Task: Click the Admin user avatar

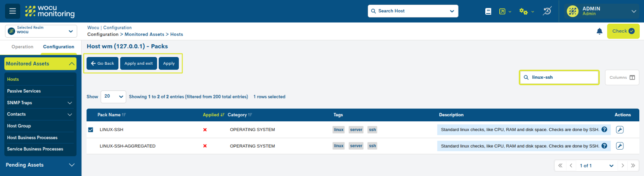Action: coord(573,11)
